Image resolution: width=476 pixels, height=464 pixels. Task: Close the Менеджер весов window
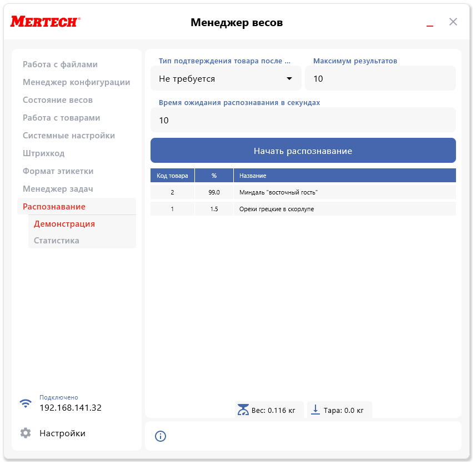453,22
